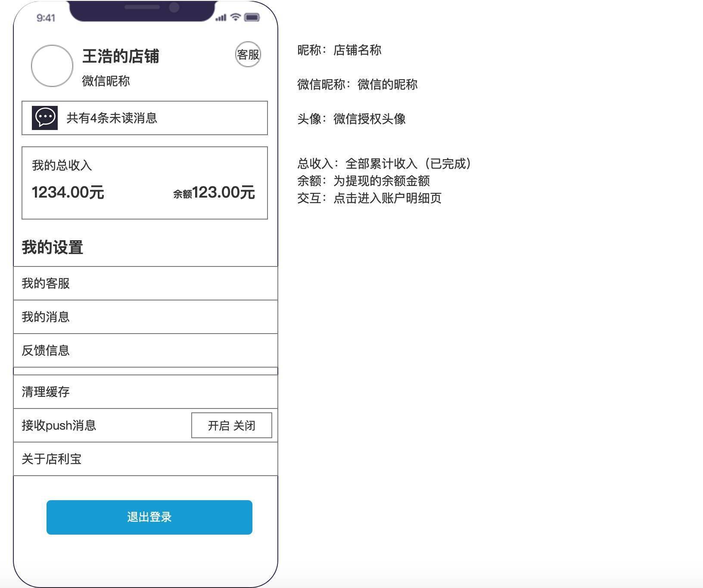Tap the 接收push消息 row label
This screenshot has width=703, height=588.
coord(59,425)
